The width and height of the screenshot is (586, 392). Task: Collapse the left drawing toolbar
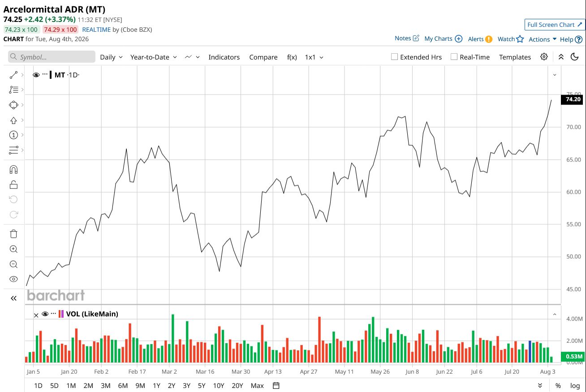[13, 298]
